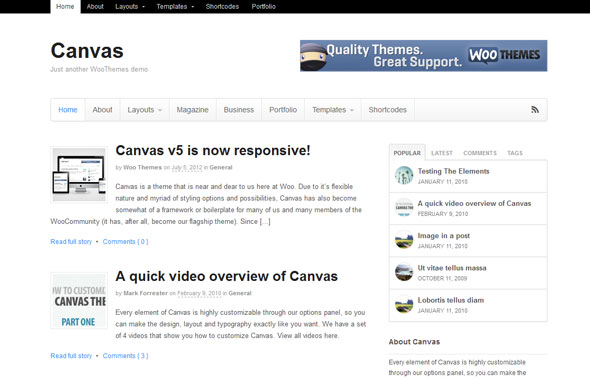Open sidebar 'A quick video overview of Canvas' title
The image size is (590, 379).
(474, 204)
